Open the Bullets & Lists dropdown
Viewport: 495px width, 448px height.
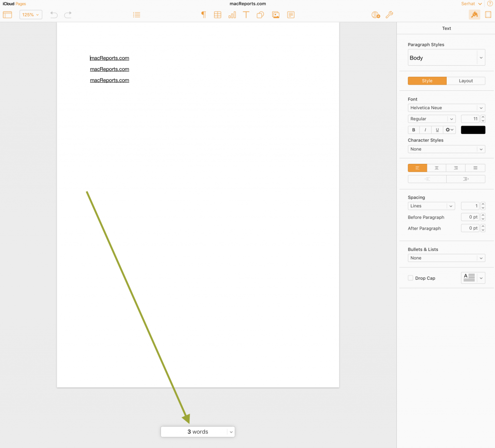446,258
